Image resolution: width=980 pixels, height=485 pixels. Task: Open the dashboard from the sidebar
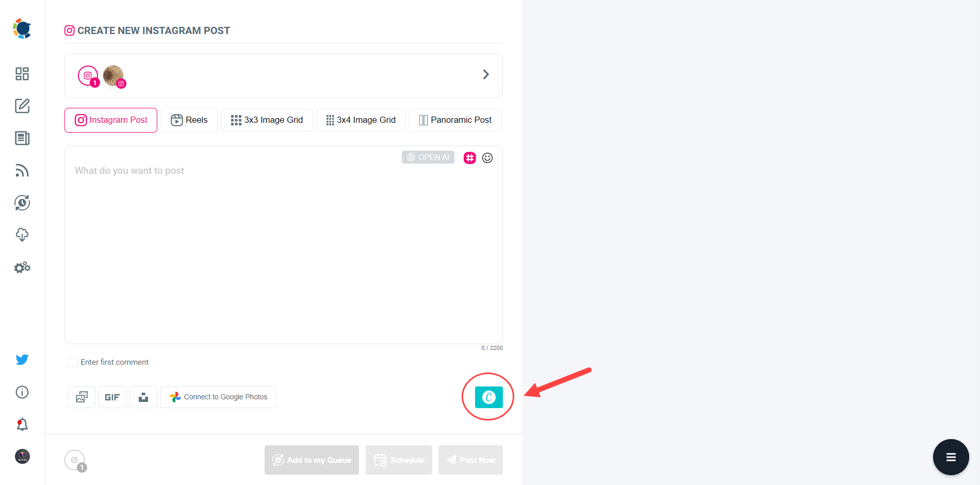click(x=22, y=74)
